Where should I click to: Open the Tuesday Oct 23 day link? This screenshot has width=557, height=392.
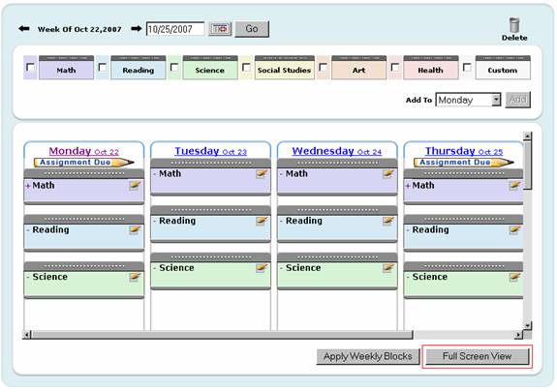tap(210, 151)
